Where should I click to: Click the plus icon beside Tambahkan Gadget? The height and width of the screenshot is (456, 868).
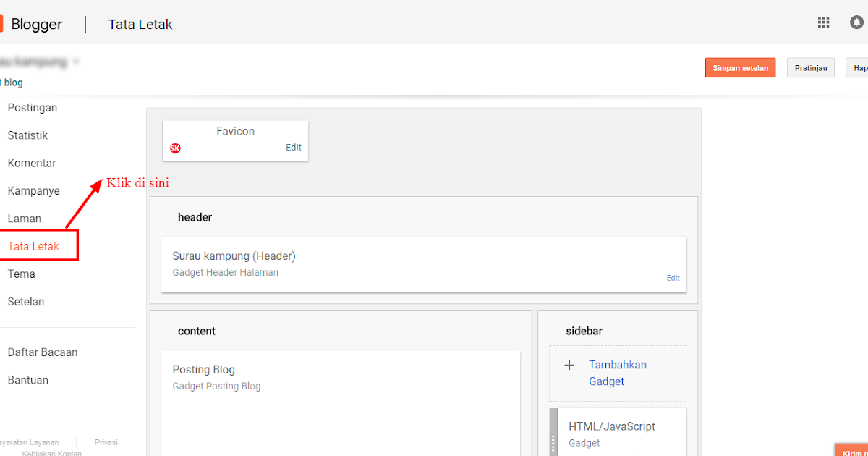(569, 365)
